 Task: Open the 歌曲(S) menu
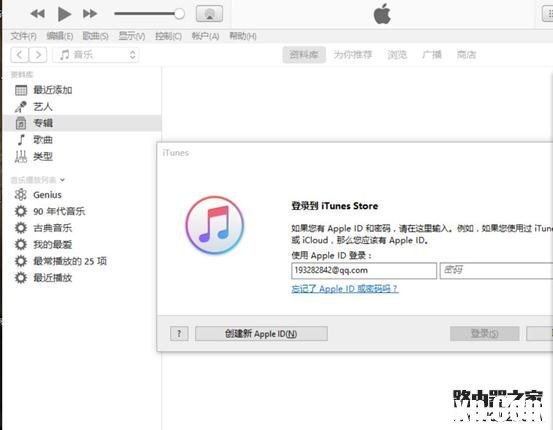coord(95,36)
